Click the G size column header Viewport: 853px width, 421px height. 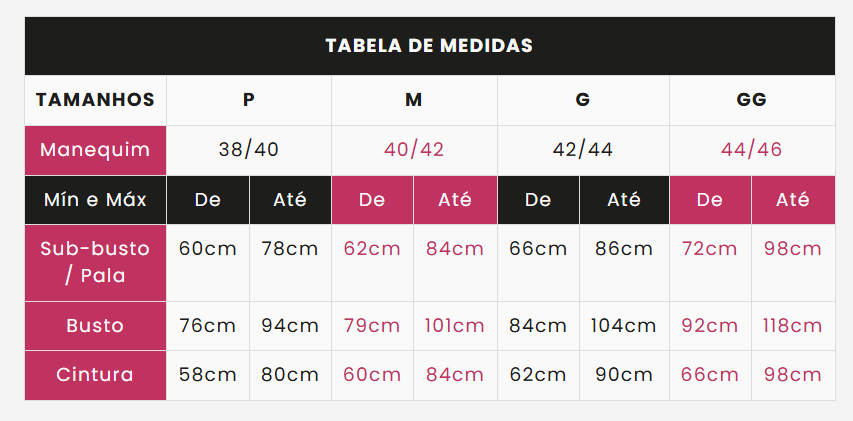(583, 100)
